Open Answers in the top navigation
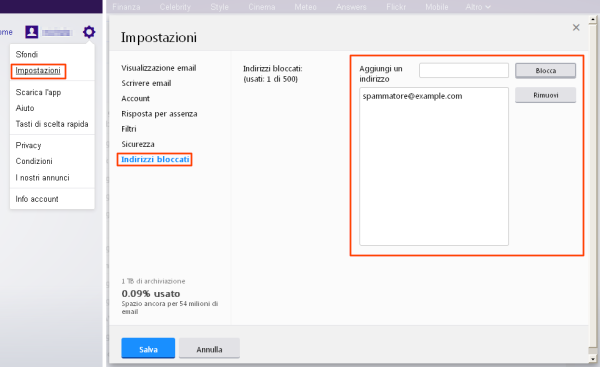This screenshot has width=600, height=367. (351, 7)
